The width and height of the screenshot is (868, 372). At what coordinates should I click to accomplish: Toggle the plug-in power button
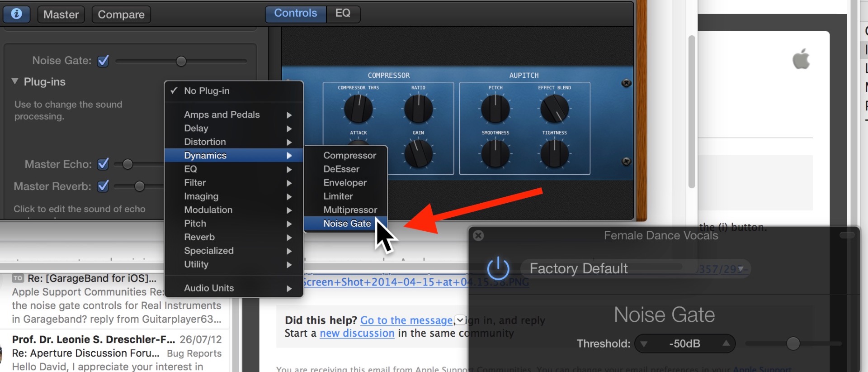tap(498, 268)
